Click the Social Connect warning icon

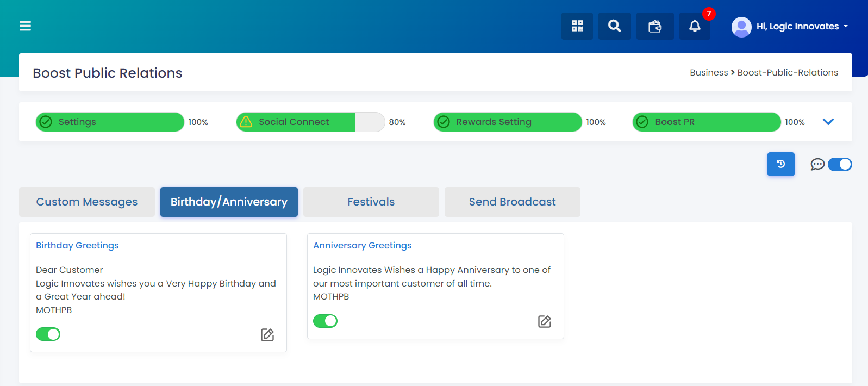[246, 122]
